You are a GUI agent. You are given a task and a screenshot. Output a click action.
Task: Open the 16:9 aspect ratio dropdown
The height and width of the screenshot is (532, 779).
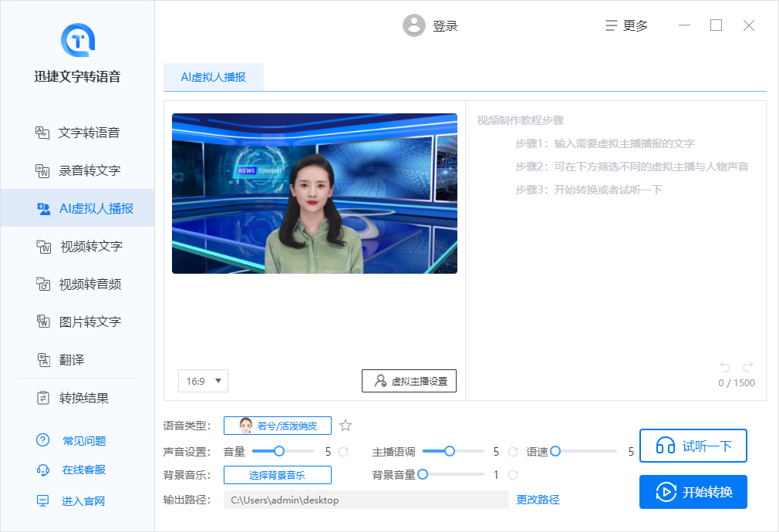(203, 381)
